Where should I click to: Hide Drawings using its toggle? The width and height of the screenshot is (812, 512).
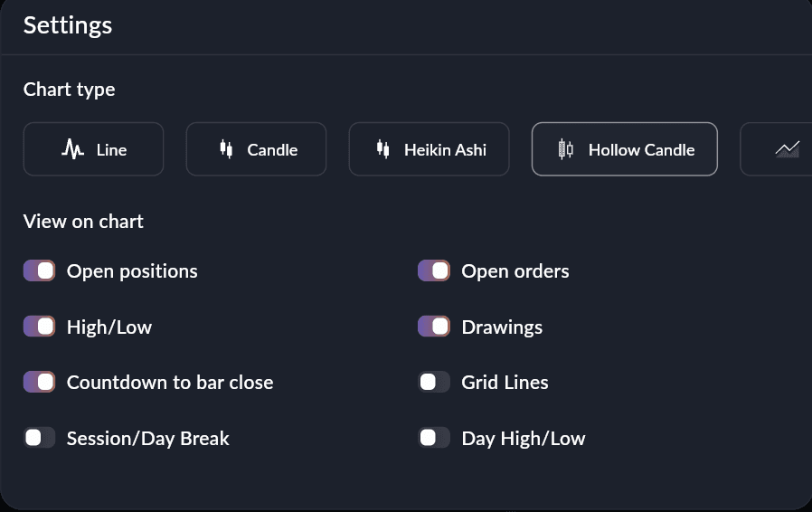tap(434, 327)
